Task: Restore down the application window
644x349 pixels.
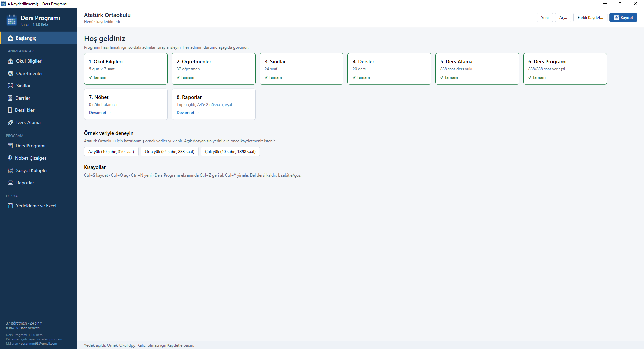Action: (x=620, y=4)
